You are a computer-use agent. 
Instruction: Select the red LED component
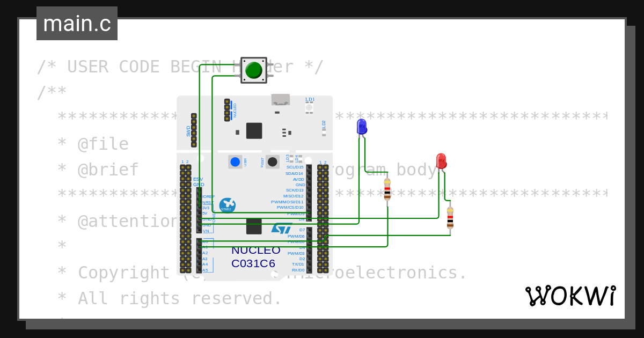(441, 162)
